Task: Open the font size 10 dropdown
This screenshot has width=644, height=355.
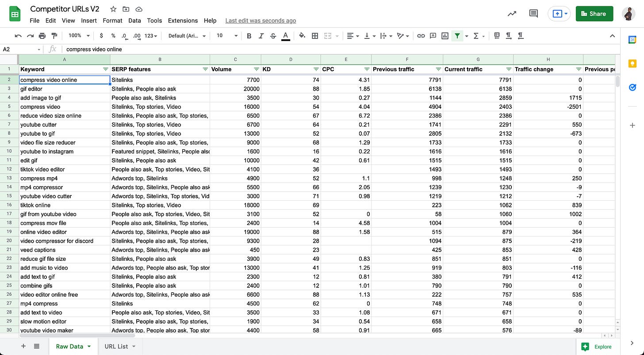Action: pos(227,36)
